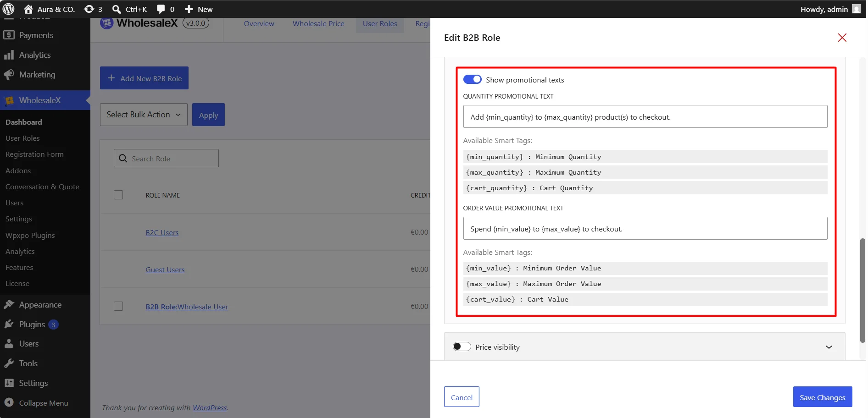Expand the Price visibility section chevron
The width and height of the screenshot is (868, 418).
pyautogui.click(x=829, y=347)
